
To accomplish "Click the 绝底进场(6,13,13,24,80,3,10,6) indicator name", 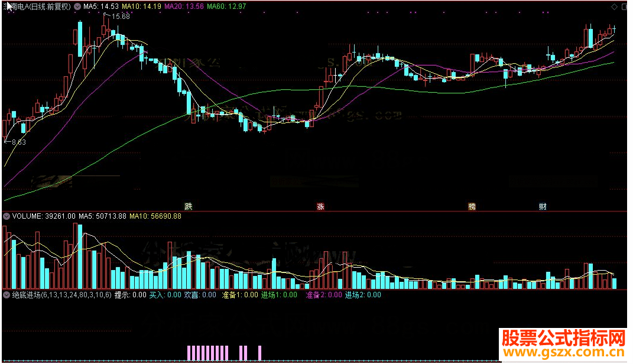I will (x=62, y=295).
